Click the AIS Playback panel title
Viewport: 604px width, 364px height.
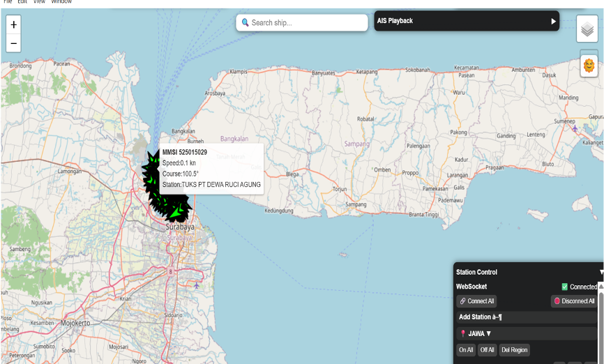point(395,21)
